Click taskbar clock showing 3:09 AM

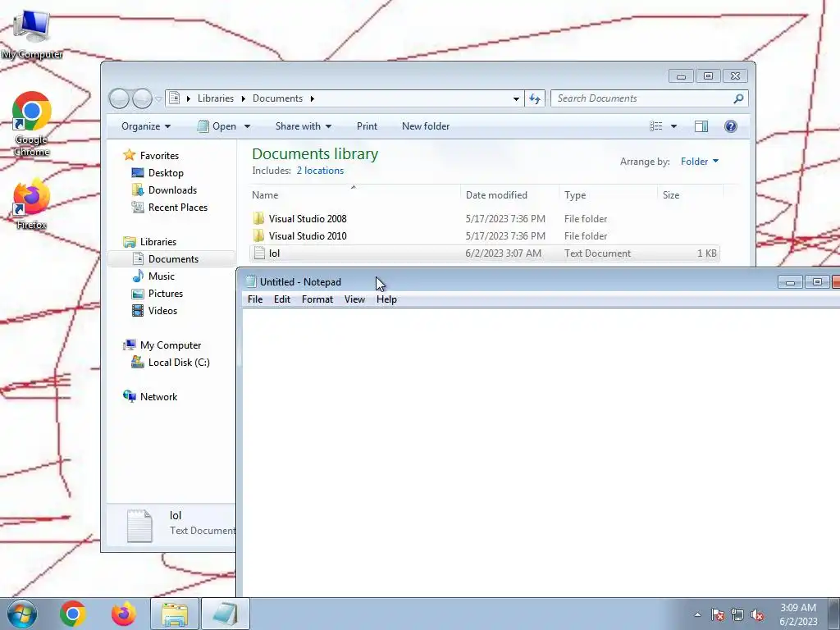coord(798,614)
